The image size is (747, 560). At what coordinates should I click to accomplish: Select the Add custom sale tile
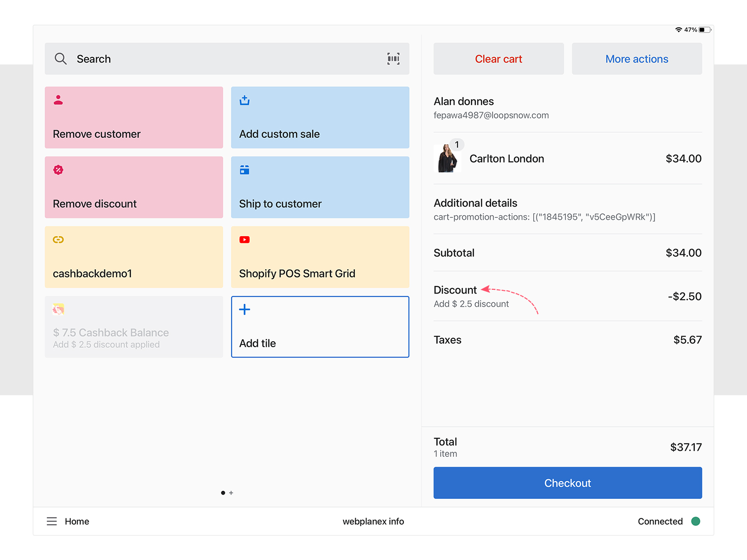pyautogui.click(x=320, y=118)
